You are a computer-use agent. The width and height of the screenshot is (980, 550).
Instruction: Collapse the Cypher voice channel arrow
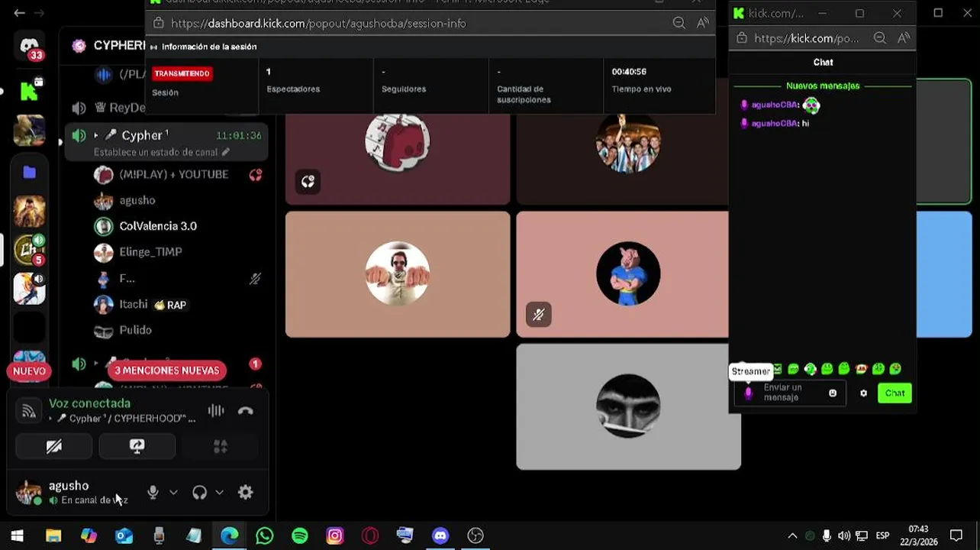(96, 135)
